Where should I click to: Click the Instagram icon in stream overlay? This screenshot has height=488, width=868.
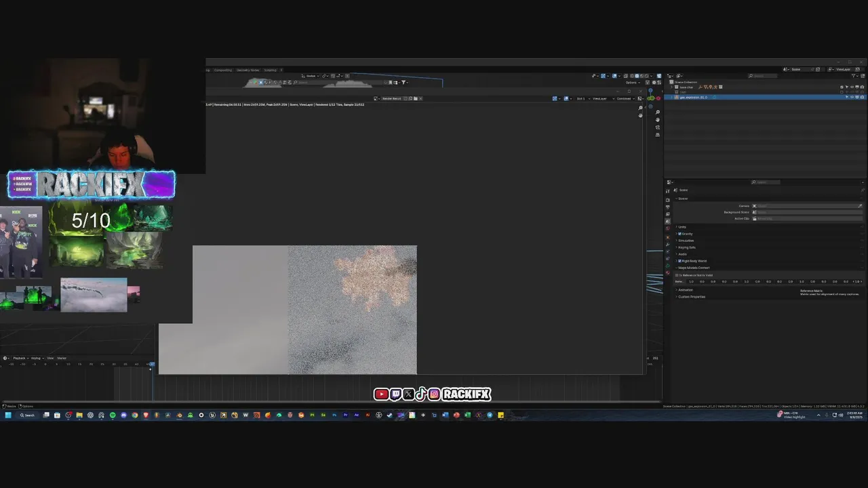tap(434, 394)
